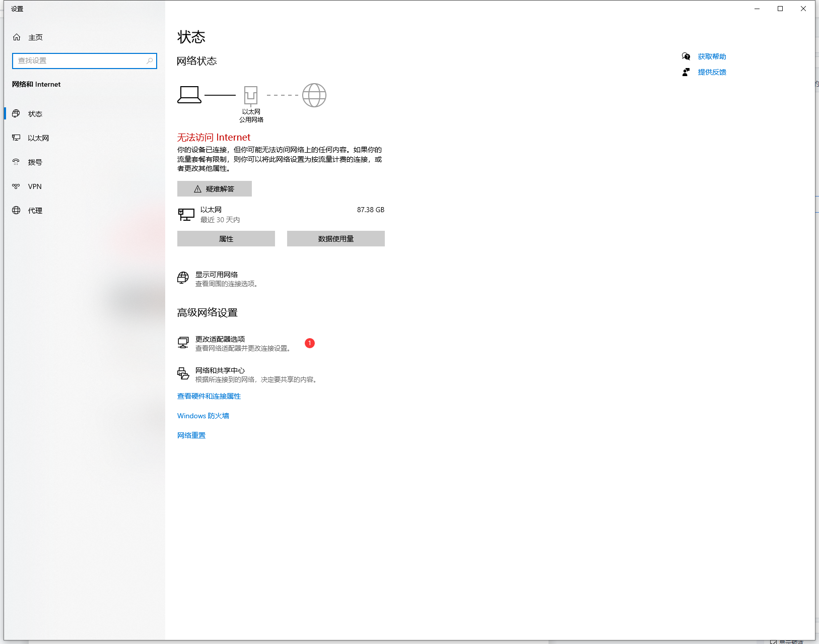Click the home icon beside 主页

click(17, 37)
